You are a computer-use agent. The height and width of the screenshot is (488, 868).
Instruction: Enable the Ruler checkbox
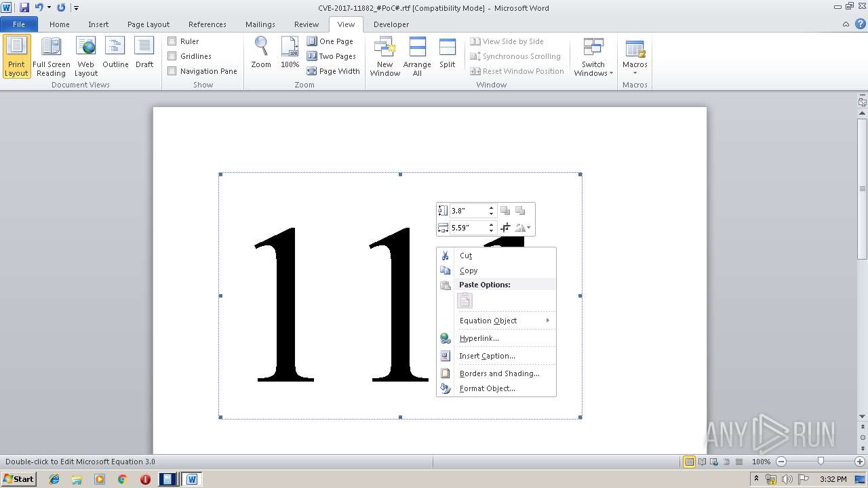[x=172, y=41]
